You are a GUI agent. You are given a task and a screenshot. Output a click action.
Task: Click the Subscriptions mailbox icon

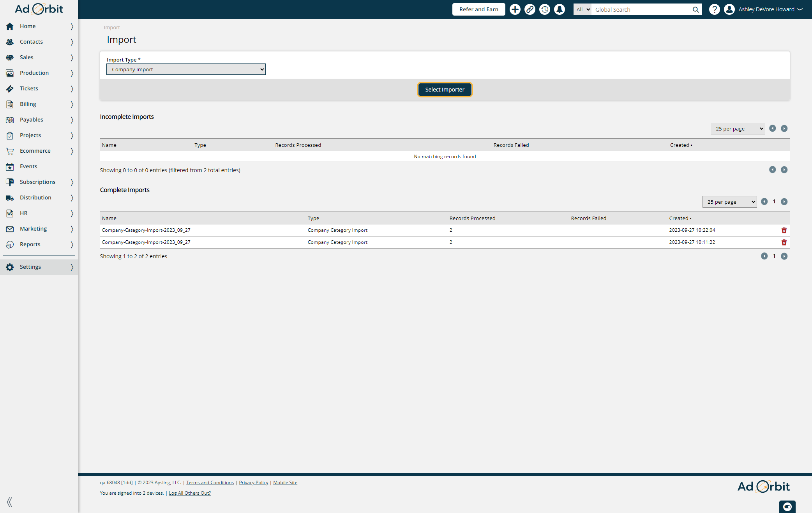pyautogui.click(x=10, y=182)
